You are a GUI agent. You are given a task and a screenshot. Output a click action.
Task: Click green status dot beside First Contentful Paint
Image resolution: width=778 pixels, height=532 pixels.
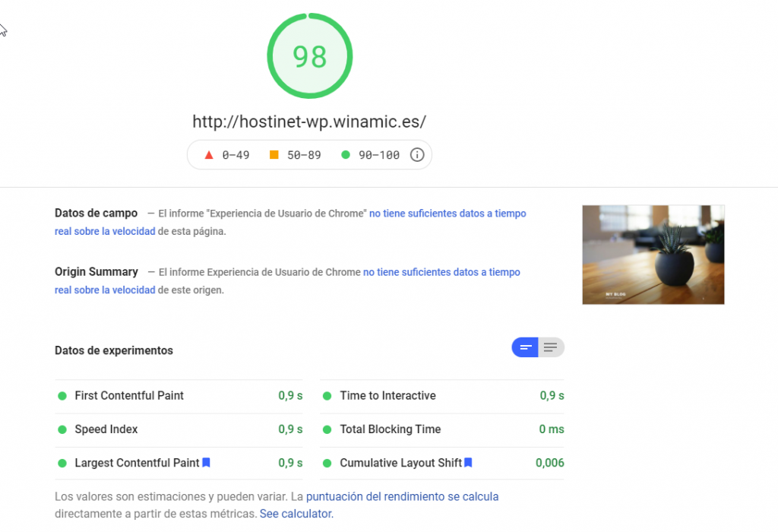click(62, 396)
